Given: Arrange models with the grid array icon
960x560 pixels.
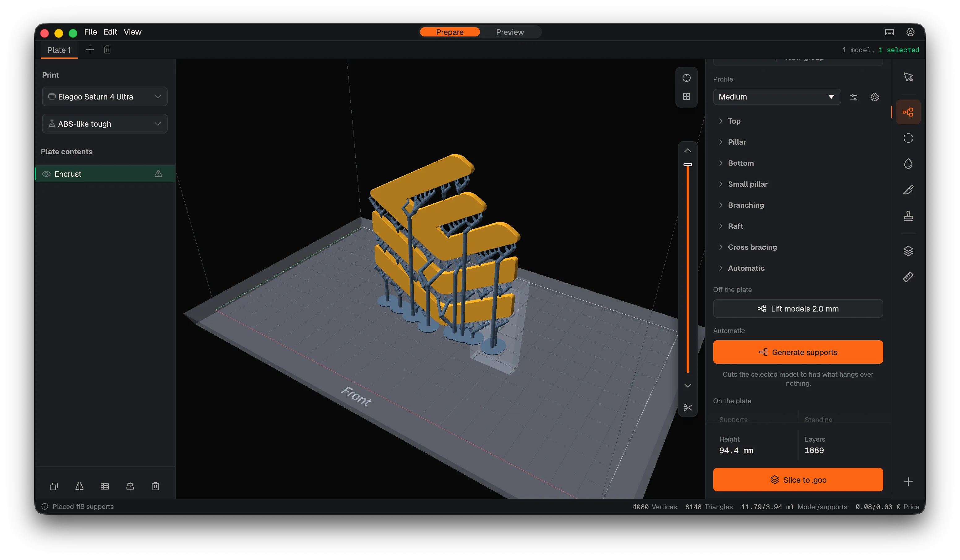Looking at the screenshot, I should 105,486.
